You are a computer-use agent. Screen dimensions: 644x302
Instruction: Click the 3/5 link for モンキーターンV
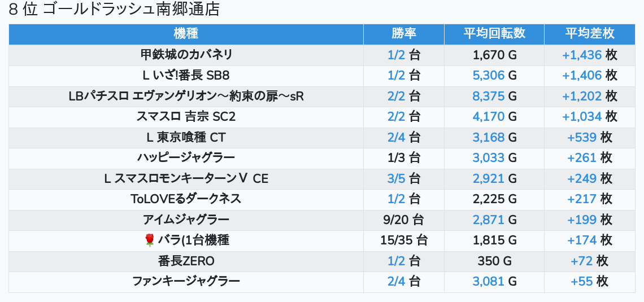396,178
